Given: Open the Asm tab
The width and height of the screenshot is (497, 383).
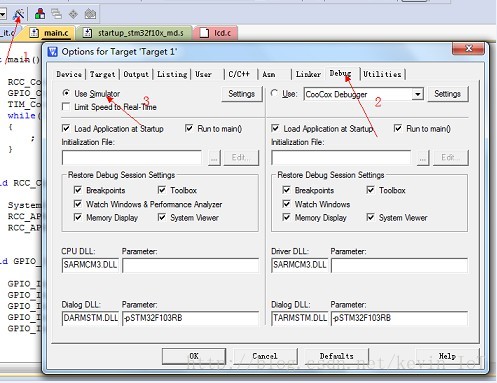Looking at the screenshot, I should pos(269,74).
